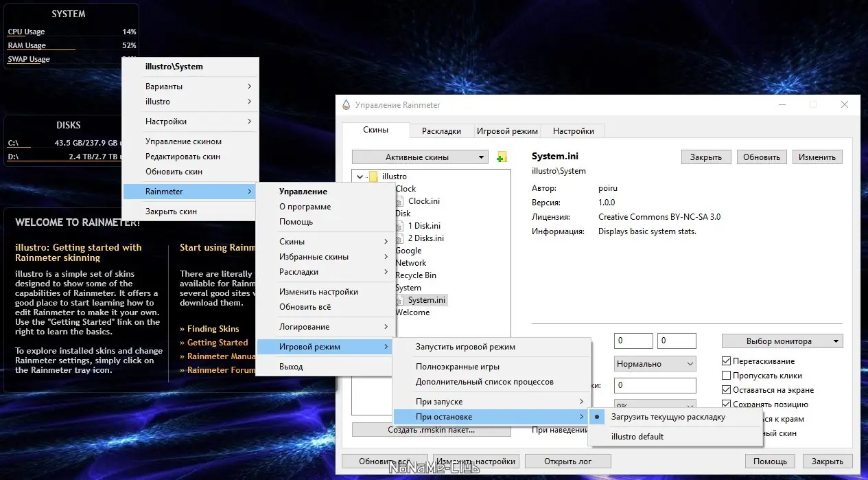Collapse the illustro tree node

pyautogui.click(x=360, y=176)
